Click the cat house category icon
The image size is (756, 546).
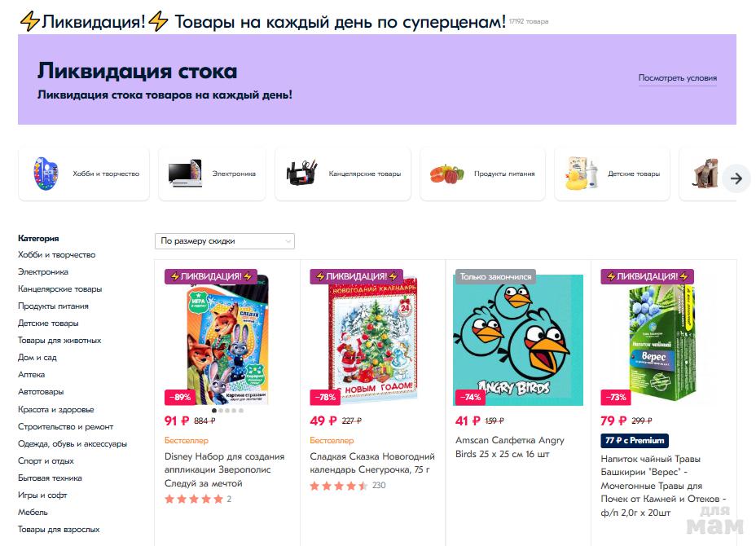click(705, 173)
